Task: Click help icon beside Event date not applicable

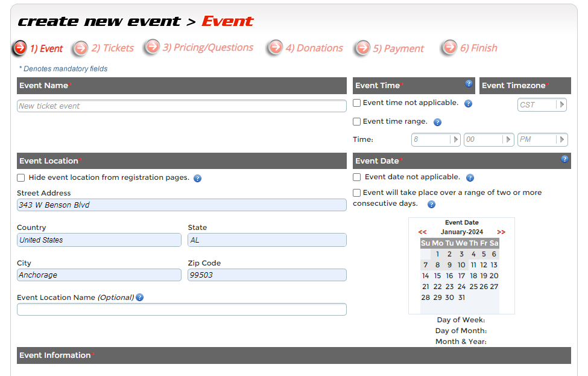Action: click(x=470, y=178)
